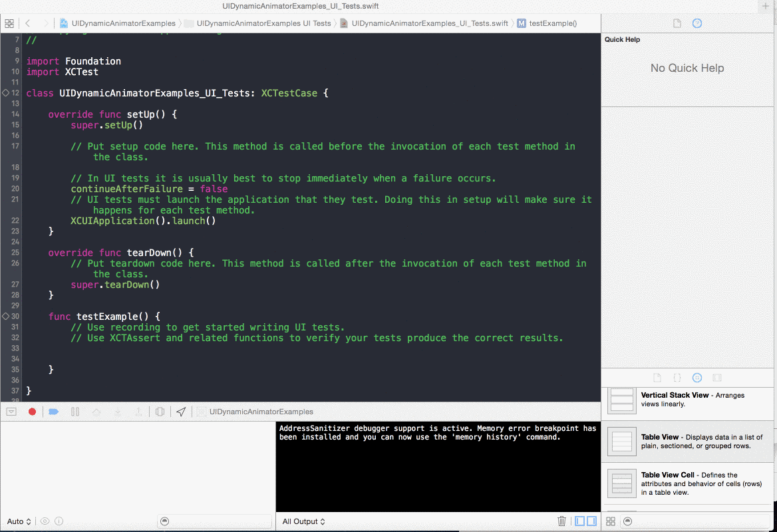Viewport: 777px width, 532px height.
Task: Open the File inspector tab
Action: (677, 23)
